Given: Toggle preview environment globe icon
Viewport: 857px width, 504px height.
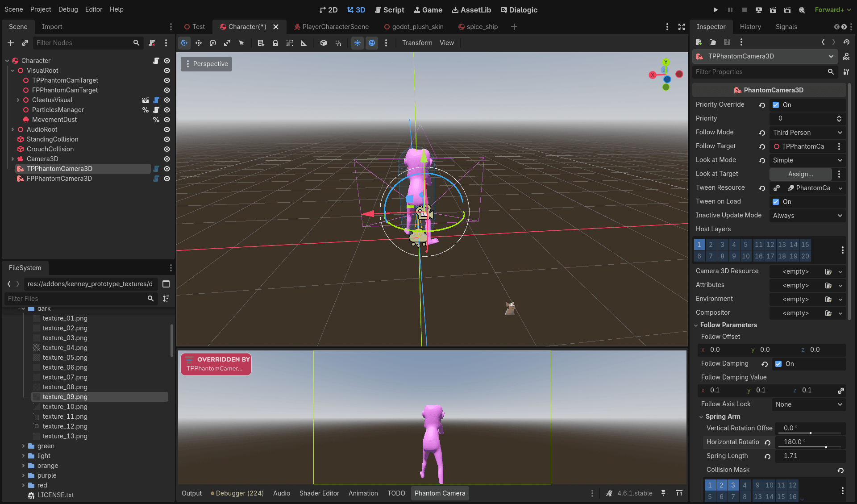Looking at the screenshot, I should (x=372, y=43).
